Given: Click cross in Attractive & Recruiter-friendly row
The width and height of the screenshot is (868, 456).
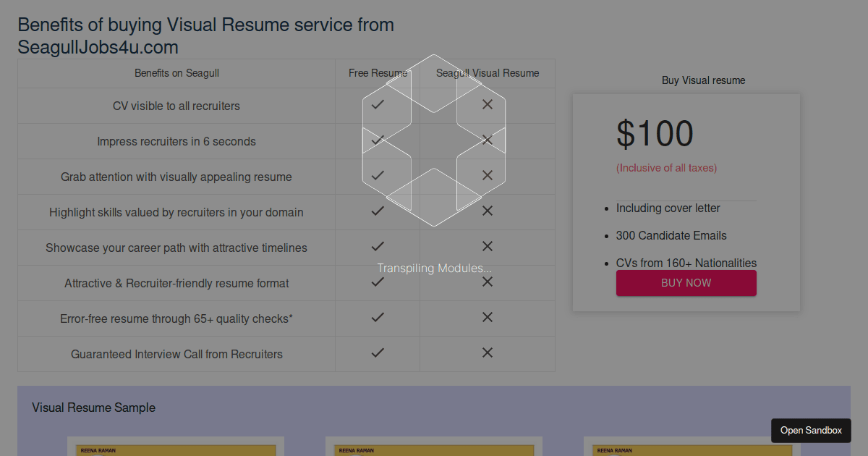Looking at the screenshot, I should click(487, 282).
